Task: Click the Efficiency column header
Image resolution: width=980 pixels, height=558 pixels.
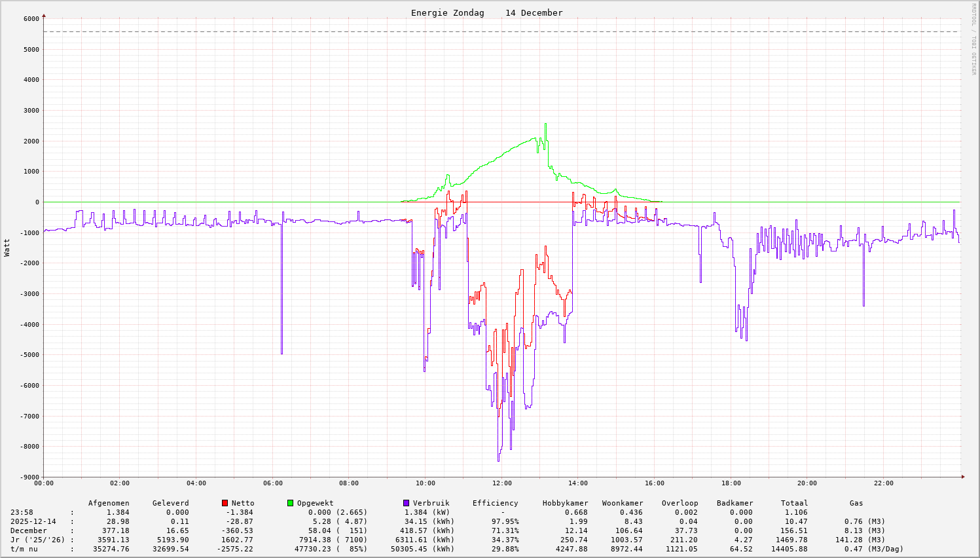Action: pos(495,504)
